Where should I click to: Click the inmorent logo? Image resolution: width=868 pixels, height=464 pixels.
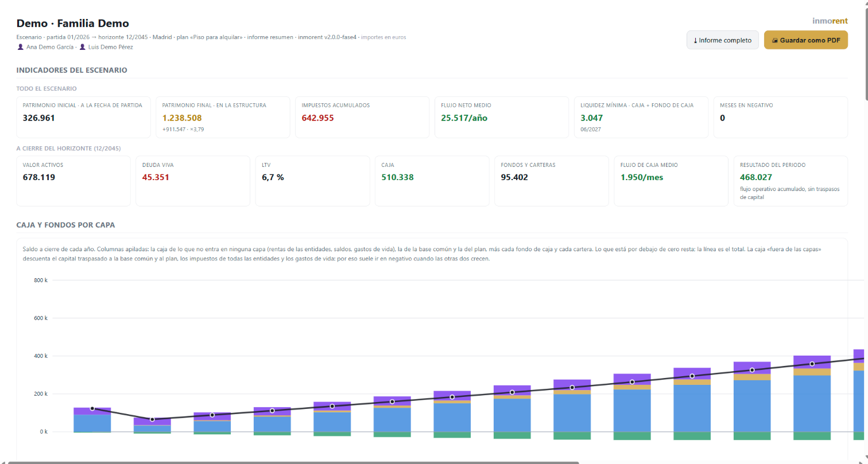point(830,21)
